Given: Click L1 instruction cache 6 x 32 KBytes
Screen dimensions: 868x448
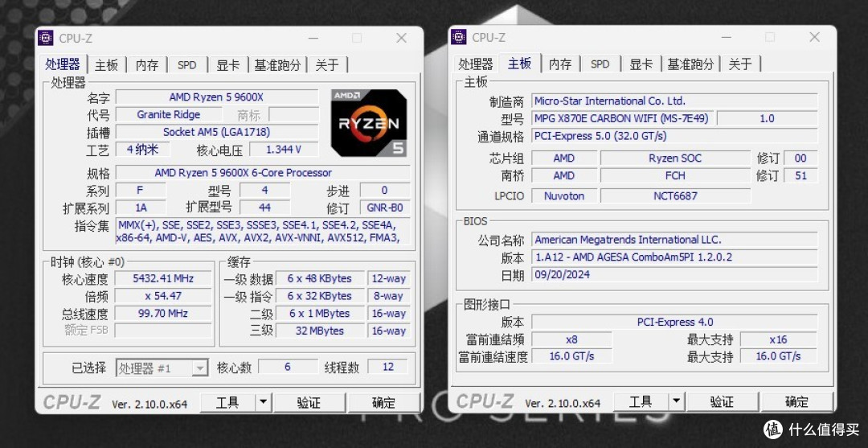Looking at the screenshot, I should [x=319, y=296].
